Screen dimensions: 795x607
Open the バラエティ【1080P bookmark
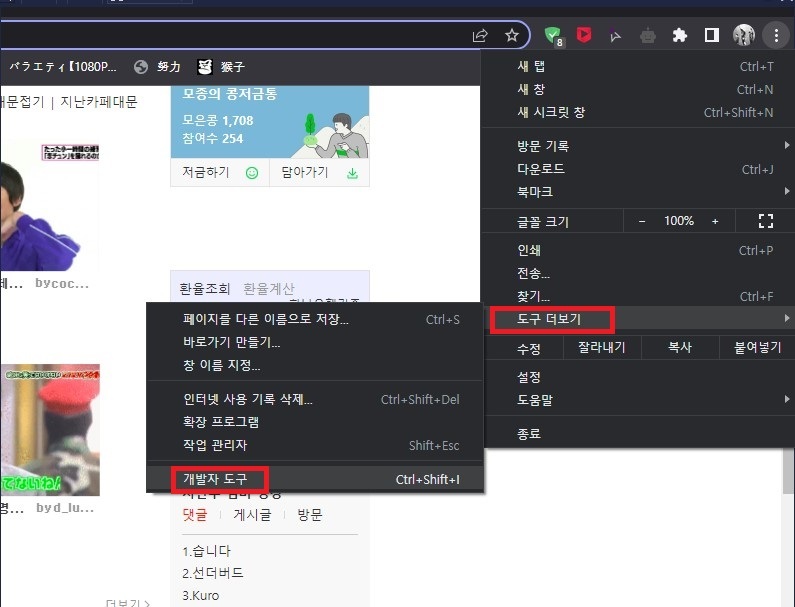pyautogui.click(x=63, y=66)
